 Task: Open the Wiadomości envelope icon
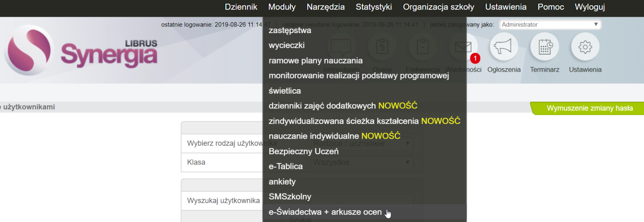click(x=463, y=46)
